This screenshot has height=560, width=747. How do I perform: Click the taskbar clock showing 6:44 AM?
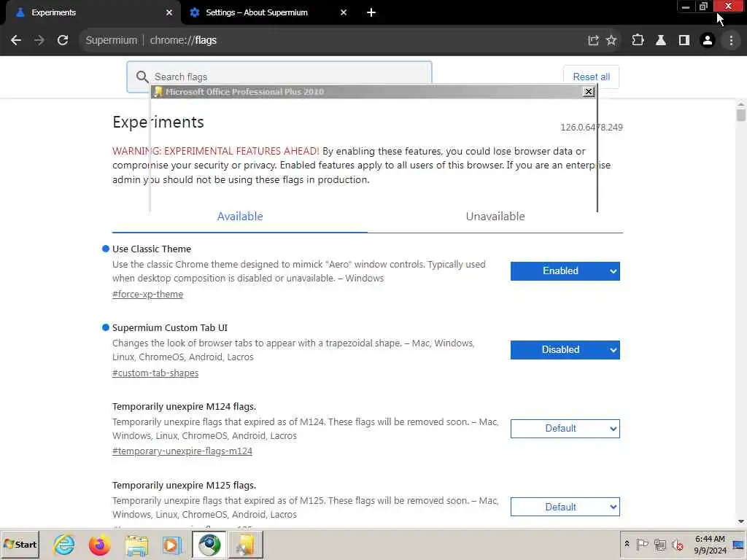(x=710, y=544)
